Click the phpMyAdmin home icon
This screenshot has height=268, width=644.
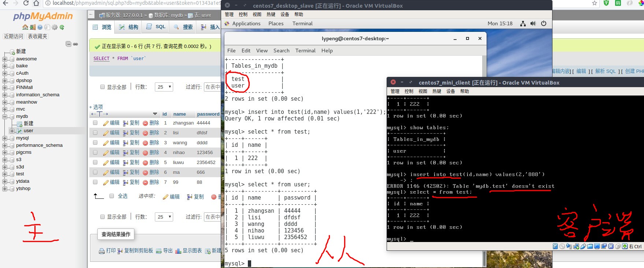point(25,27)
